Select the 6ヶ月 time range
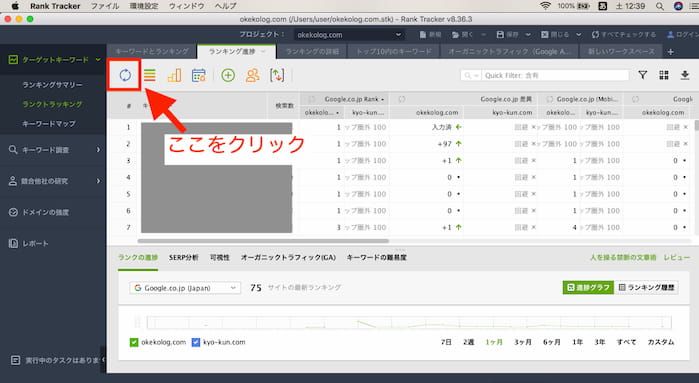The height and width of the screenshot is (383, 699). (x=552, y=342)
